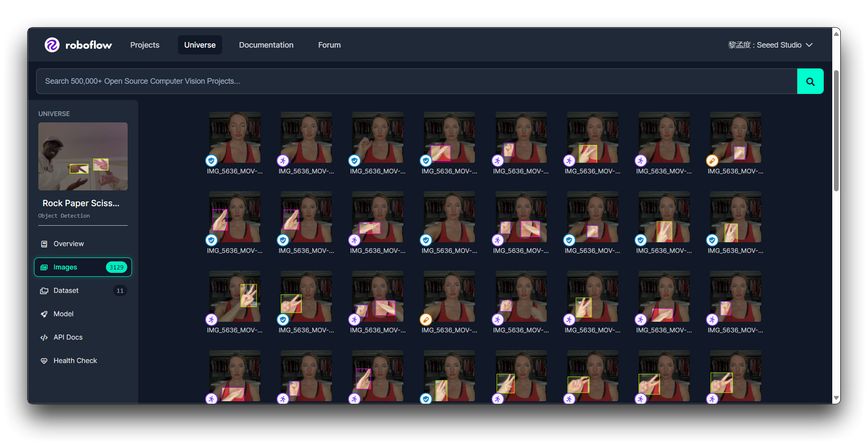868x445 pixels.
Task: Open the third-row third image thumbnail
Action: 378,296
